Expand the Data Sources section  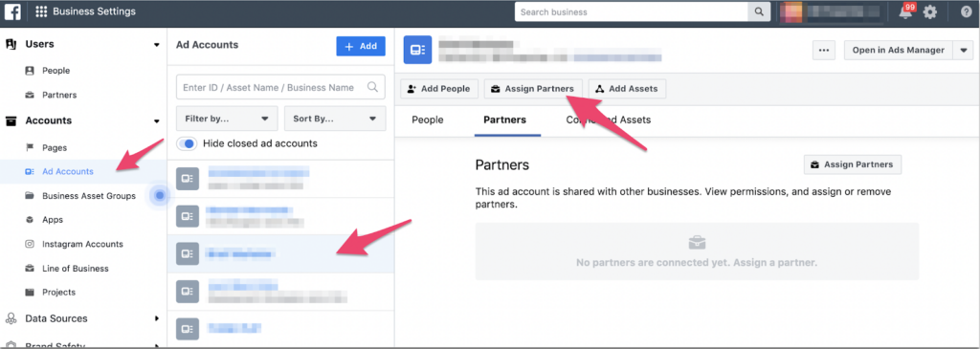pos(157,318)
